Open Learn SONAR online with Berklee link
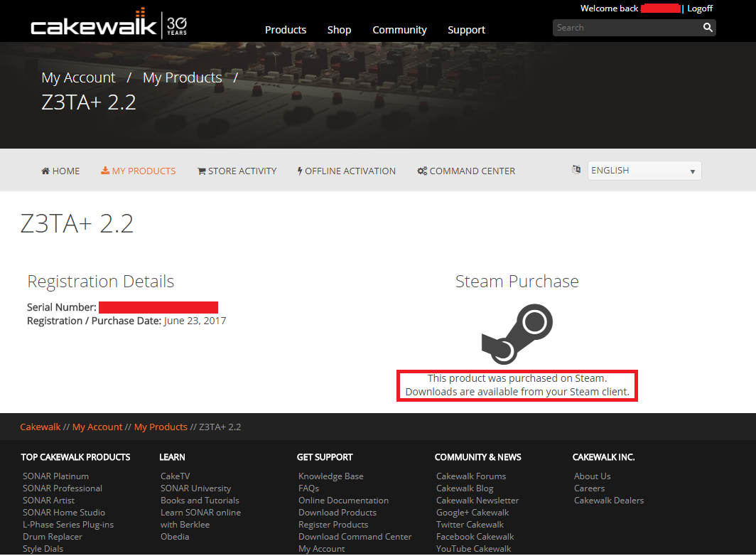The width and height of the screenshot is (756, 556). [200, 518]
